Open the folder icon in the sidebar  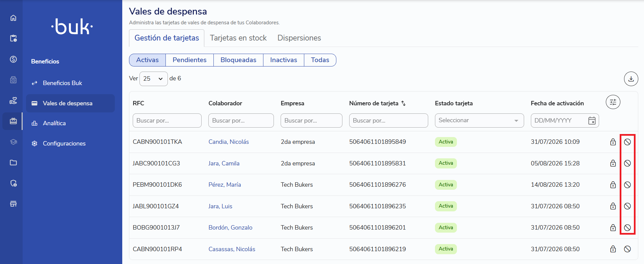13,163
